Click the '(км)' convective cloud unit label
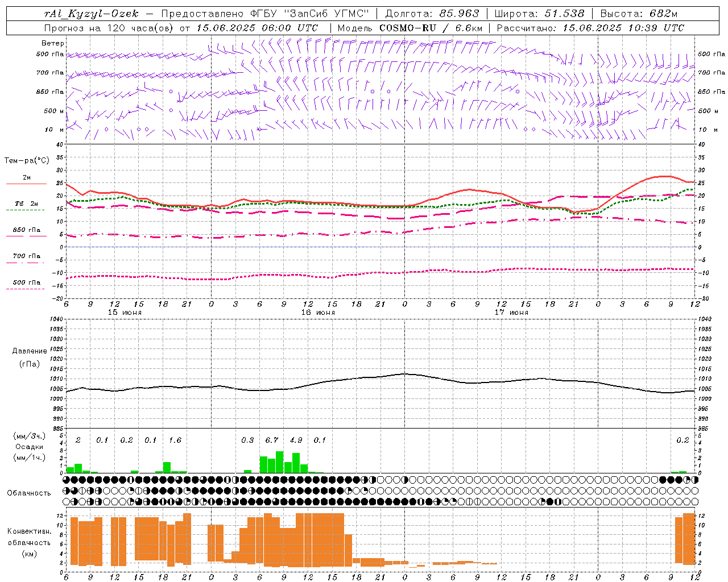 tap(29, 554)
